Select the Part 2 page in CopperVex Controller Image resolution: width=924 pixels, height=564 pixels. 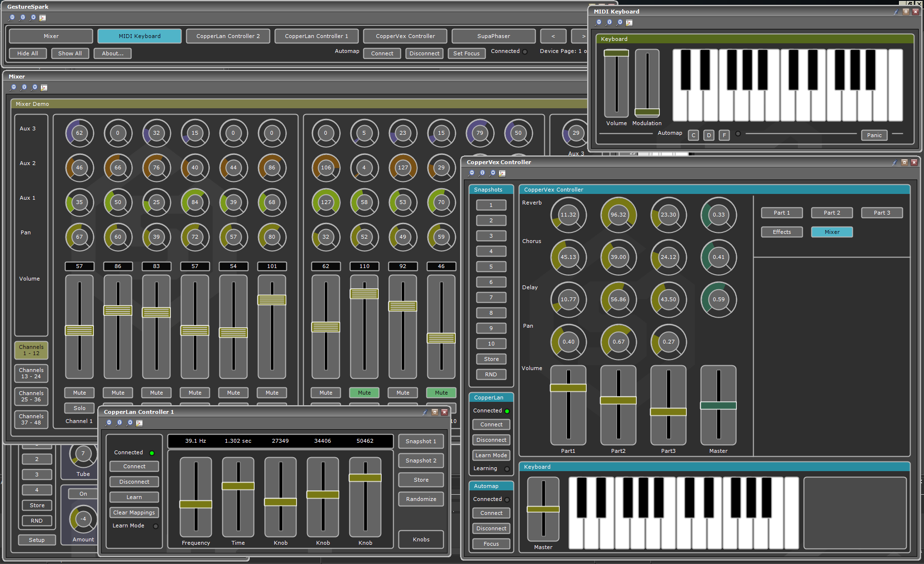point(832,213)
